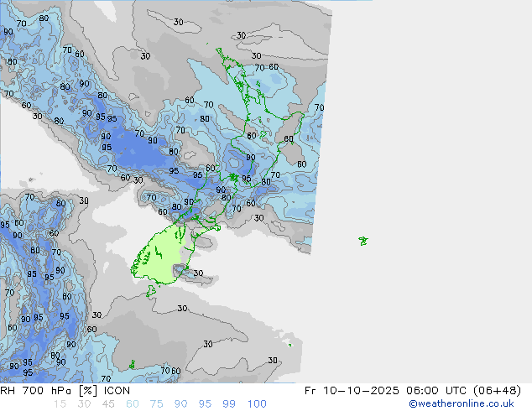
Task: Select the blue 100 legend value
Action: coord(257,404)
